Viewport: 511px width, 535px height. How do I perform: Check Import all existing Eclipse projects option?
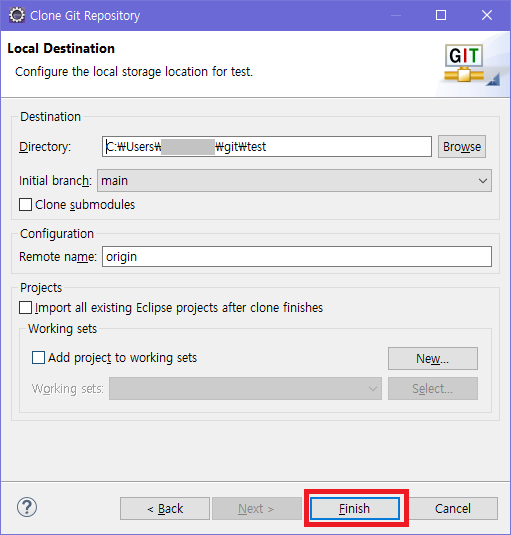click(25, 307)
